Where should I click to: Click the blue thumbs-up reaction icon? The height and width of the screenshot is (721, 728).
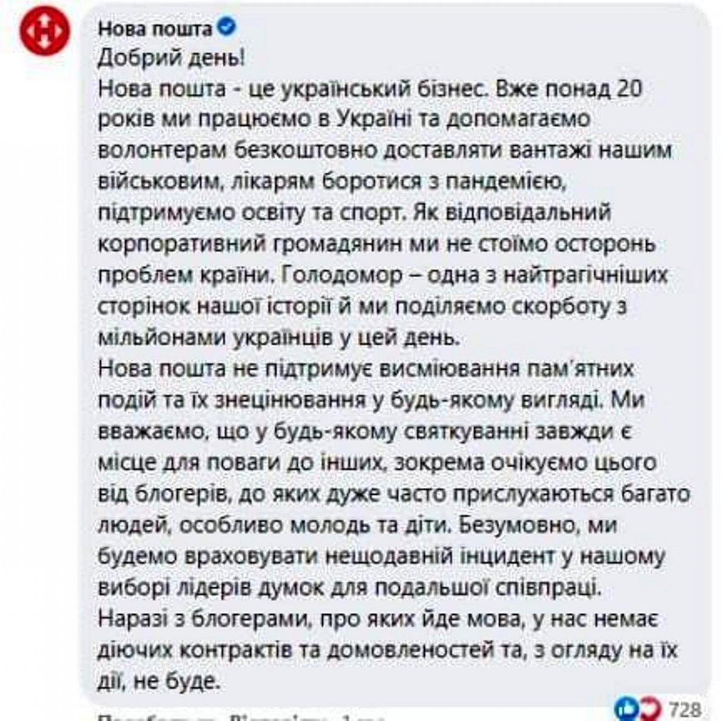625,708
